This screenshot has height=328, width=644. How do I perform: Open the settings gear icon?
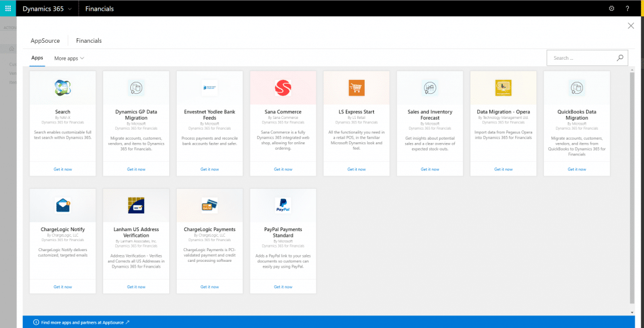[611, 8]
